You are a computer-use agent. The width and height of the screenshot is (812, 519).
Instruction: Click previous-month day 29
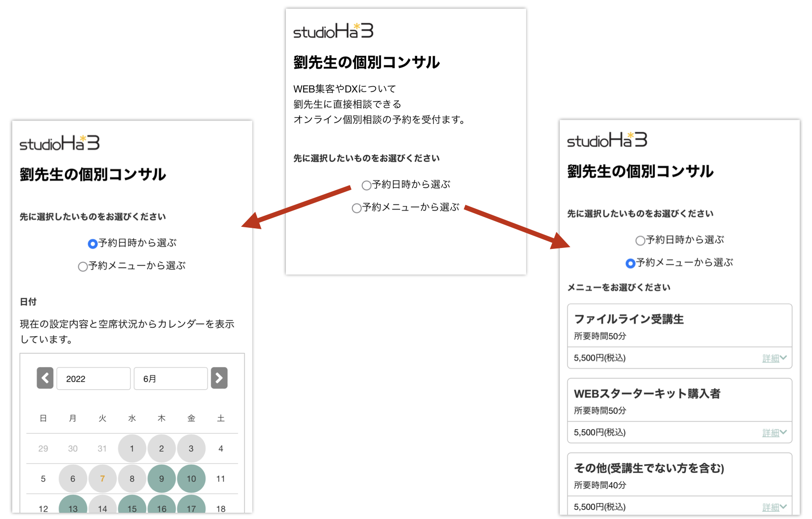pyautogui.click(x=43, y=448)
